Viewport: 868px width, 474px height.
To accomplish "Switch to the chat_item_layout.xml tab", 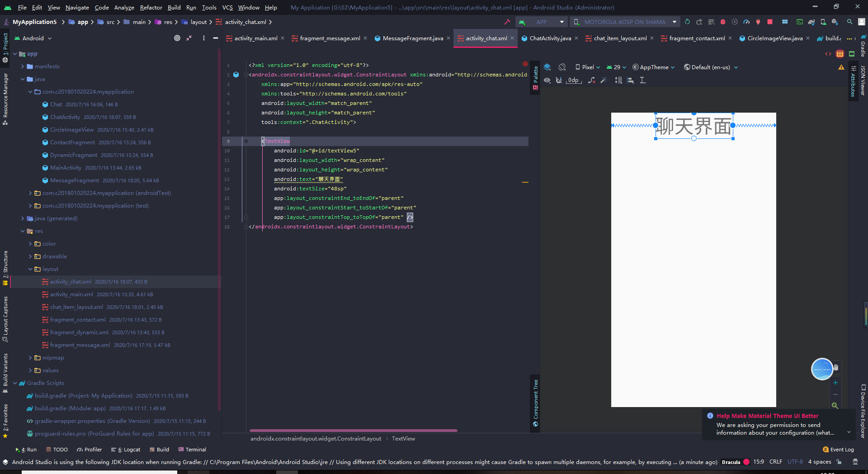I will (620, 38).
